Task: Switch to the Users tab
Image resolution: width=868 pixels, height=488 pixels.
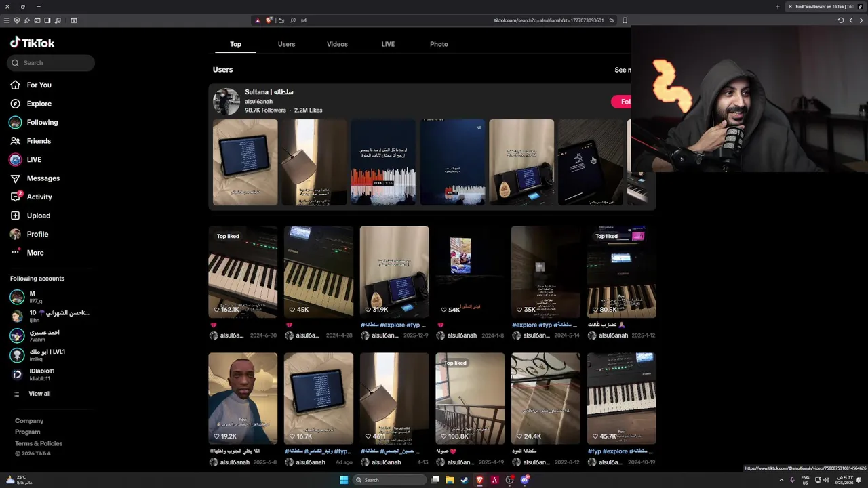Action: click(286, 44)
